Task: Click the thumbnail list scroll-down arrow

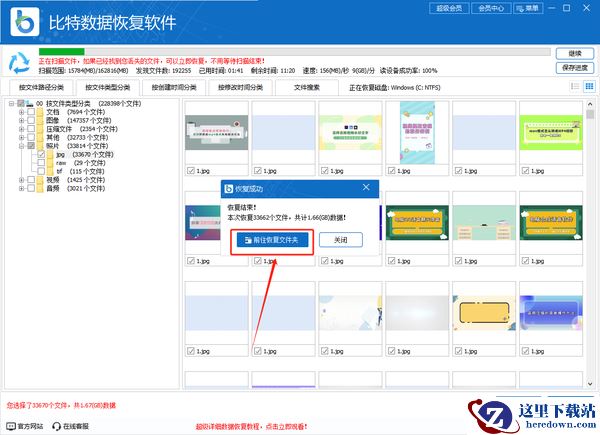Action: 590,383
